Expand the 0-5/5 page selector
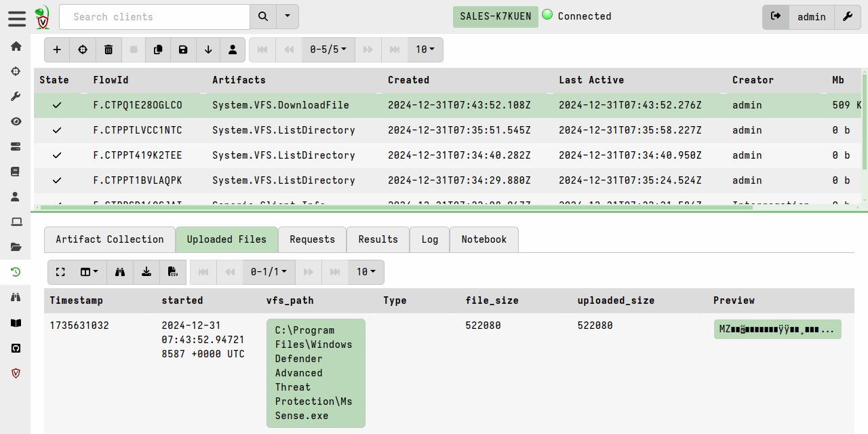The height and width of the screenshot is (434, 868). tap(328, 50)
